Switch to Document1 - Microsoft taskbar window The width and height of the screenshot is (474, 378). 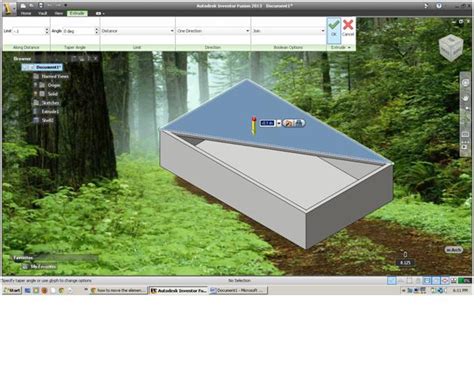click(x=238, y=291)
